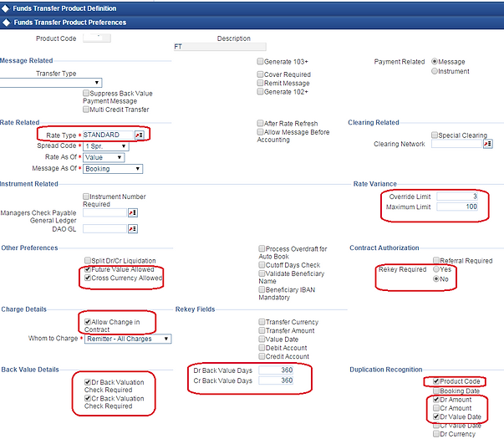The width and height of the screenshot is (504, 439).
Task: Toggle Instrument Number Required checkbox
Action: (86, 197)
